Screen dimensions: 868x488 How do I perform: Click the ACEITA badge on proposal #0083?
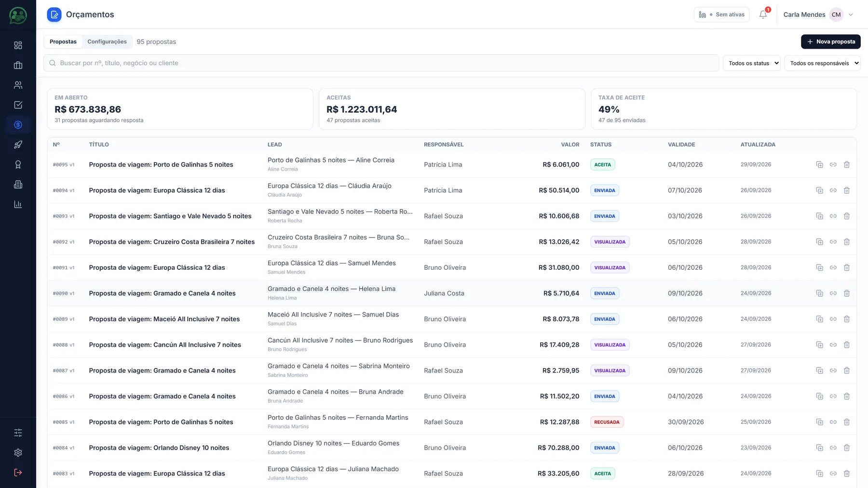click(602, 474)
